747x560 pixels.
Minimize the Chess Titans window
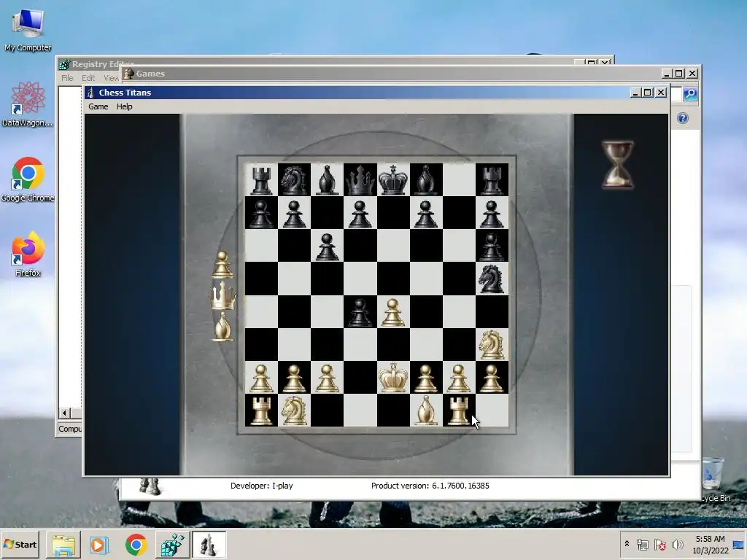point(635,93)
